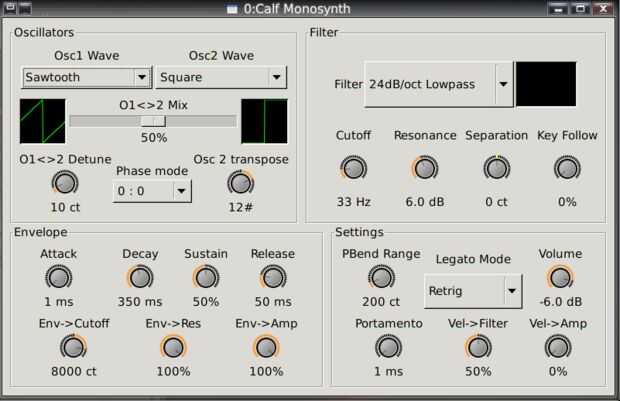Click the 10 ct detune value
The width and height of the screenshot is (620, 401).
(65, 207)
